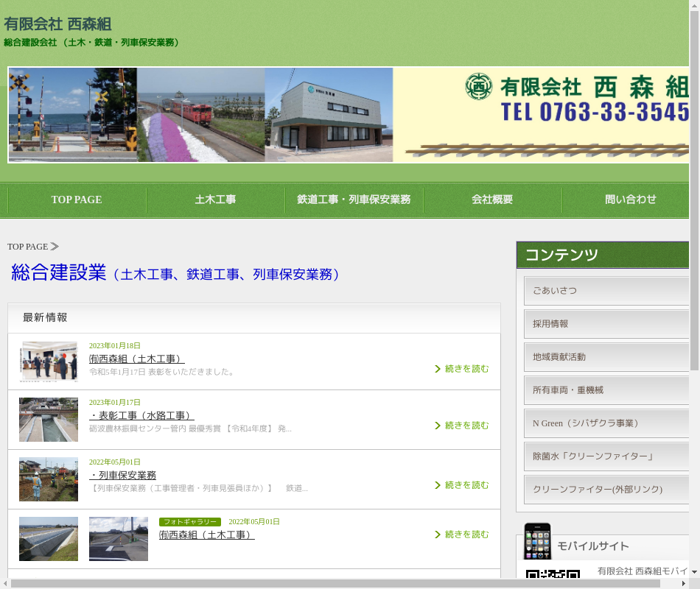This screenshot has height=589, width=700.
Task: Open 採用情報 in the contents sidebar
Action: 606,324
